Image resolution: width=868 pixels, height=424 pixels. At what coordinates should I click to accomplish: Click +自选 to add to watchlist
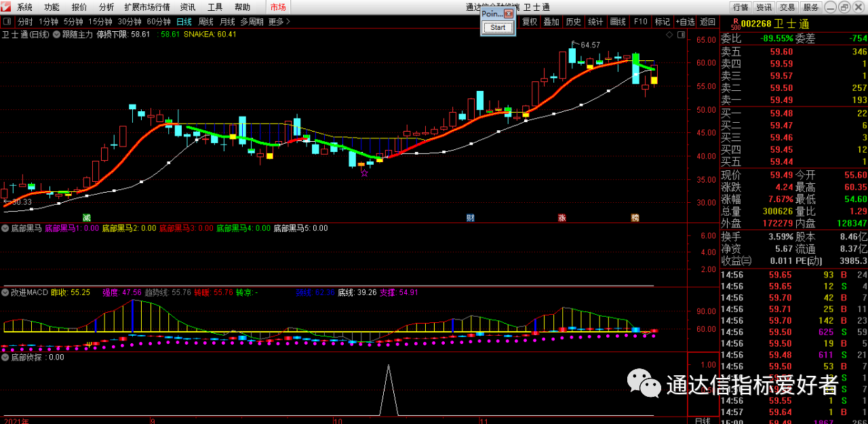pyautogui.click(x=685, y=22)
